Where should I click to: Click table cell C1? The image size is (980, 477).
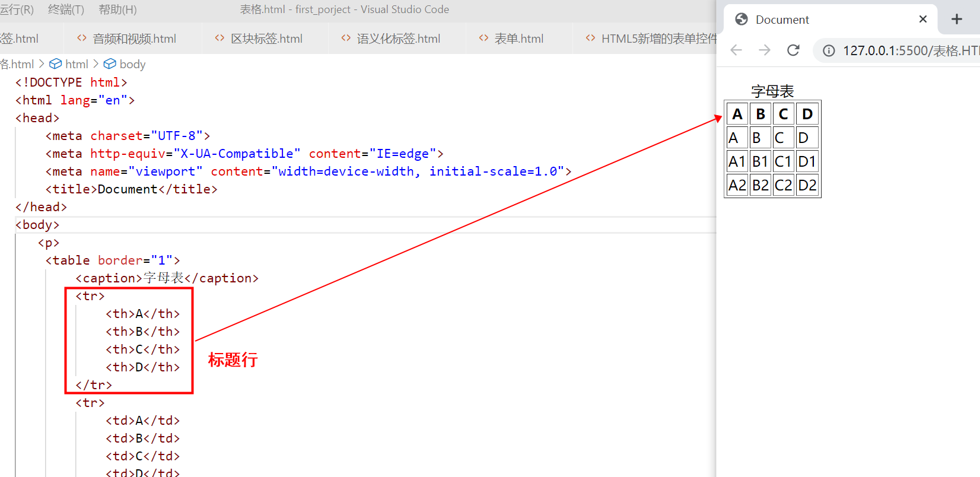[x=783, y=161]
